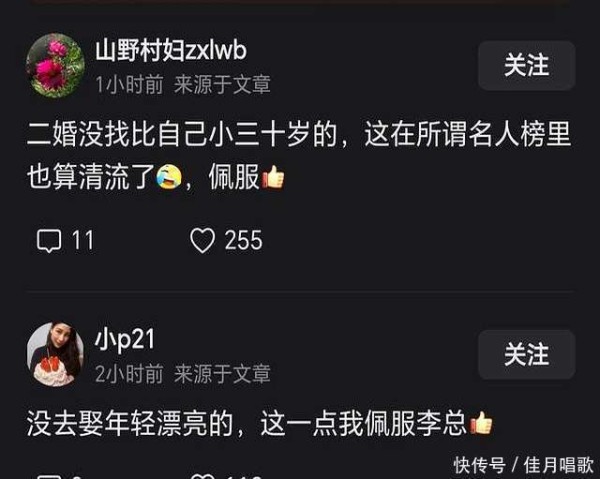Like the comment with 255 likes

point(202,241)
